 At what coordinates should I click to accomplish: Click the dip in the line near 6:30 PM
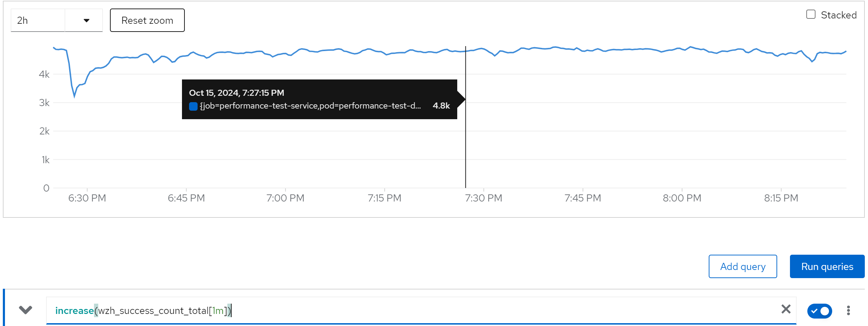click(x=74, y=95)
